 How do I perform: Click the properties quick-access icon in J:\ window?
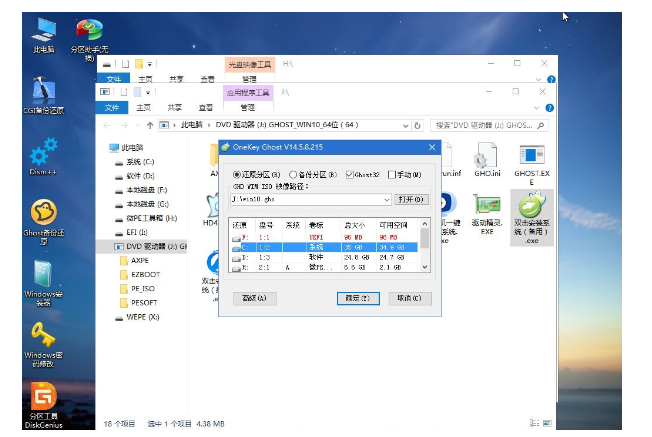123,92
